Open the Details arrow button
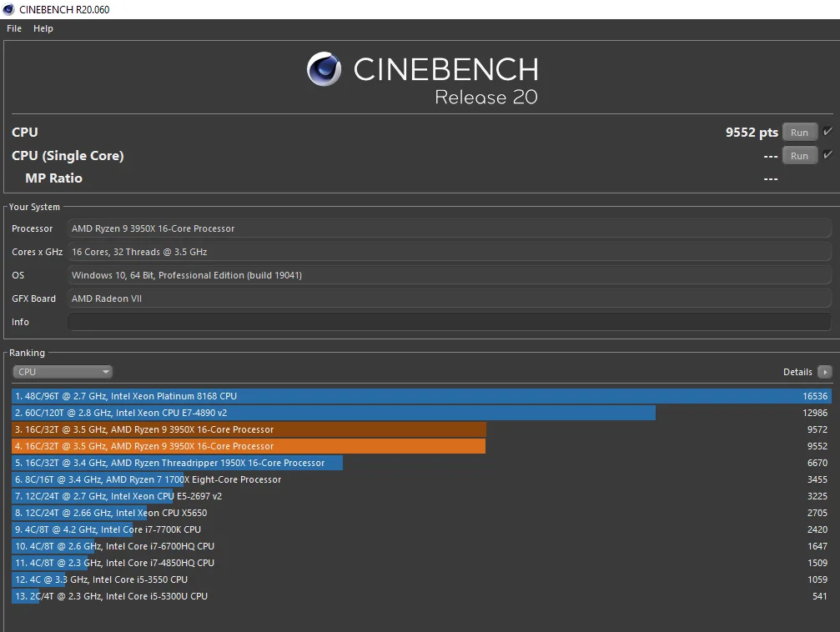The height and width of the screenshot is (632, 840). (x=825, y=372)
